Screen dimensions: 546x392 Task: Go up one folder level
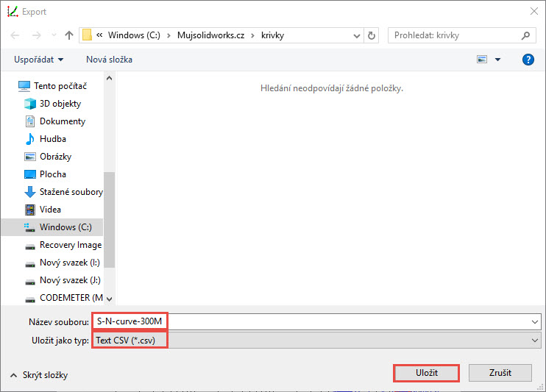click(69, 35)
